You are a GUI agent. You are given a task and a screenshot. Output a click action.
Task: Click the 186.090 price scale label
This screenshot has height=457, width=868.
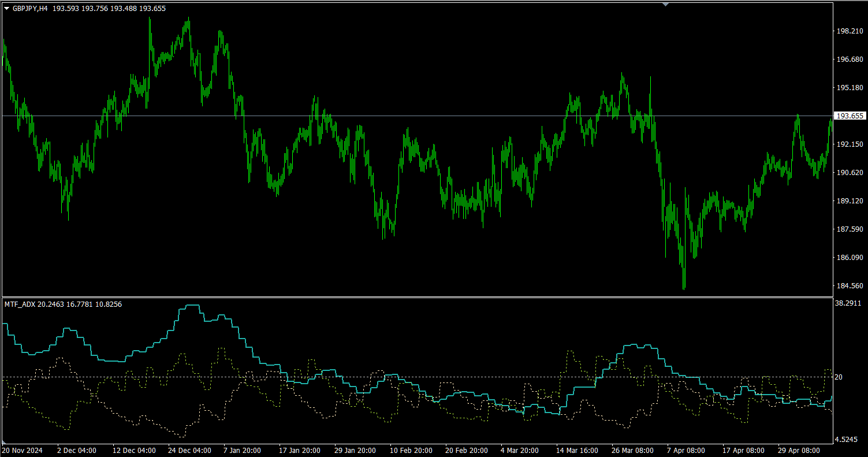[x=850, y=258]
